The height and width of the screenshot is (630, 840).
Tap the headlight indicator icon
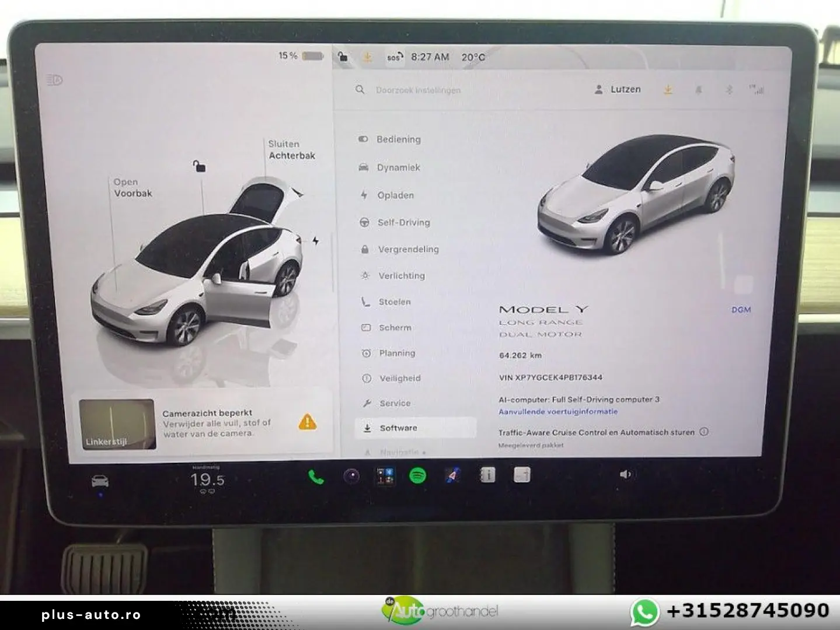click(54, 79)
